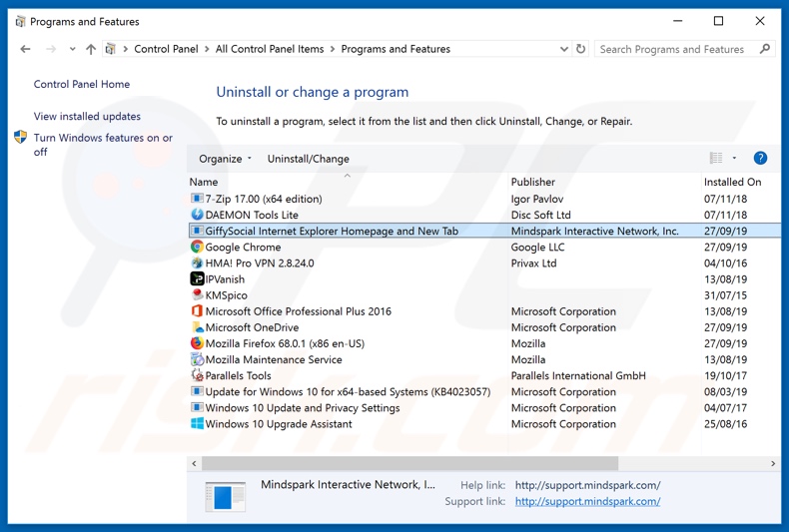Viewport: 789px width, 532px height.
Task: Open help with the blue question icon
Action: (760, 158)
